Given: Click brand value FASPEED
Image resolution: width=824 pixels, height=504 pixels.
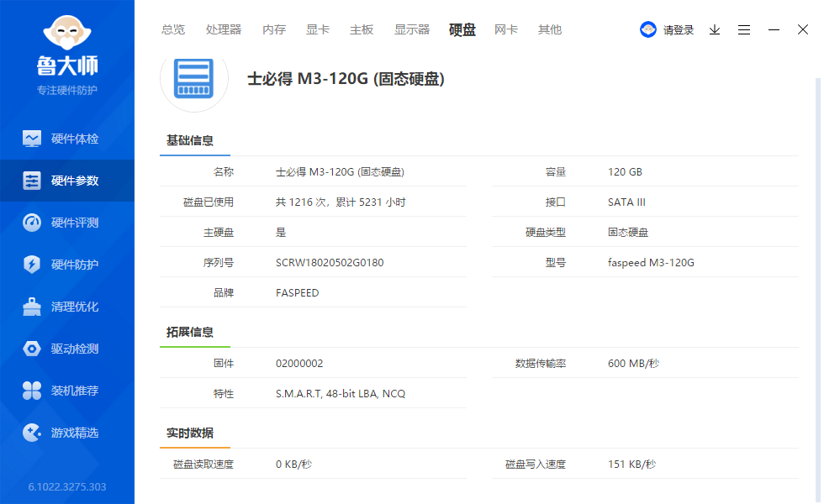Looking at the screenshot, I should (x=297, y=293).
